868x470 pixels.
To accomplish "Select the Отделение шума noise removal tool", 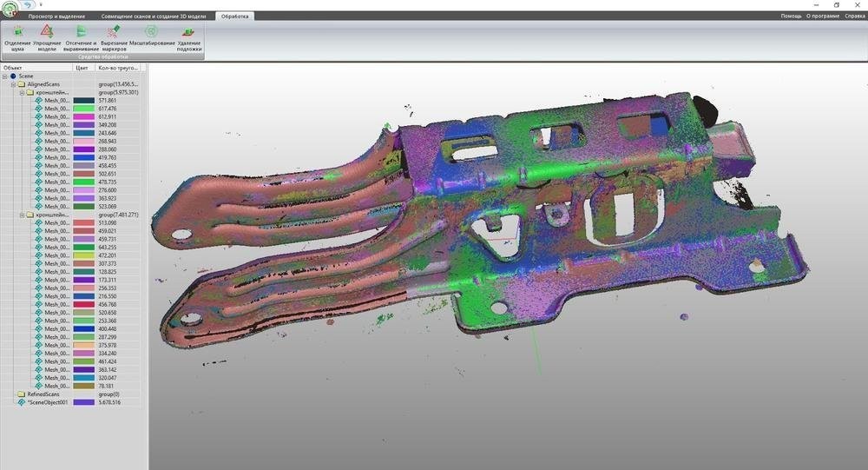I will click(17, 38).
